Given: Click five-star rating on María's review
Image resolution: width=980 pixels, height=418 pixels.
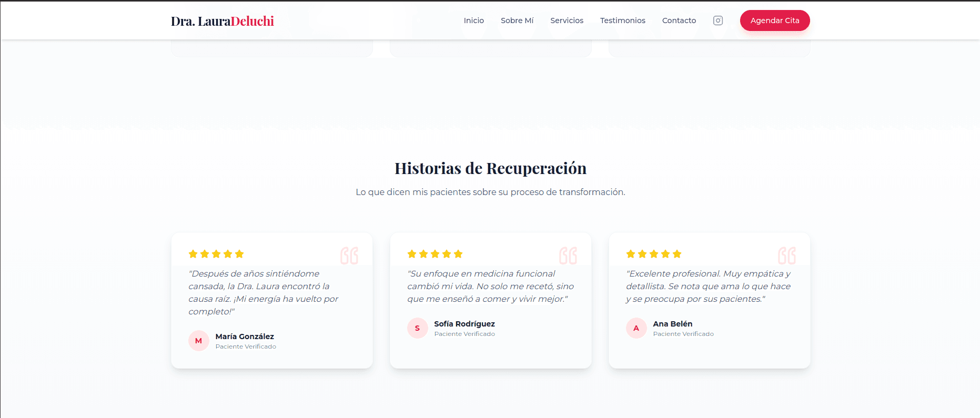Looking at the screenshot, I should tap(216, 254).
